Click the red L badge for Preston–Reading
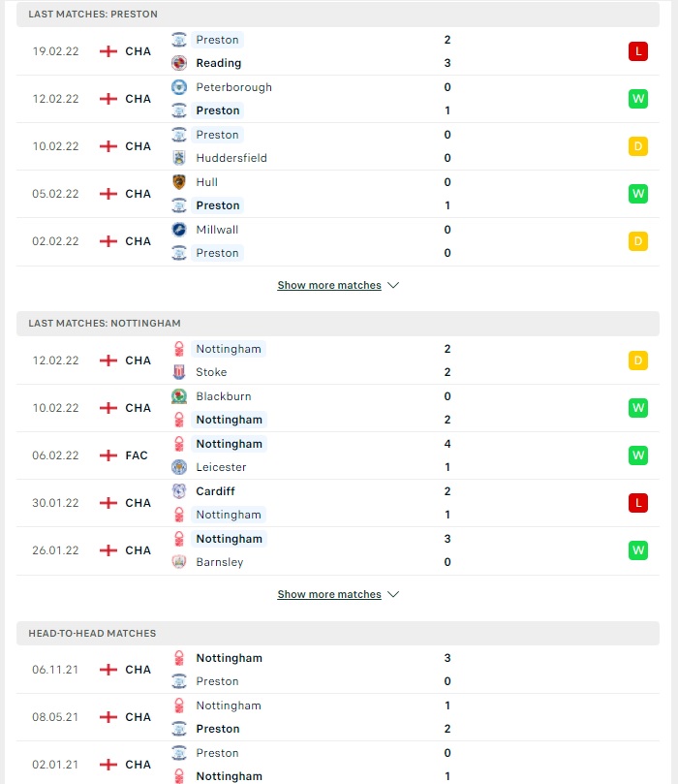The width and height of the screenshot is (678, 784). 638,51
